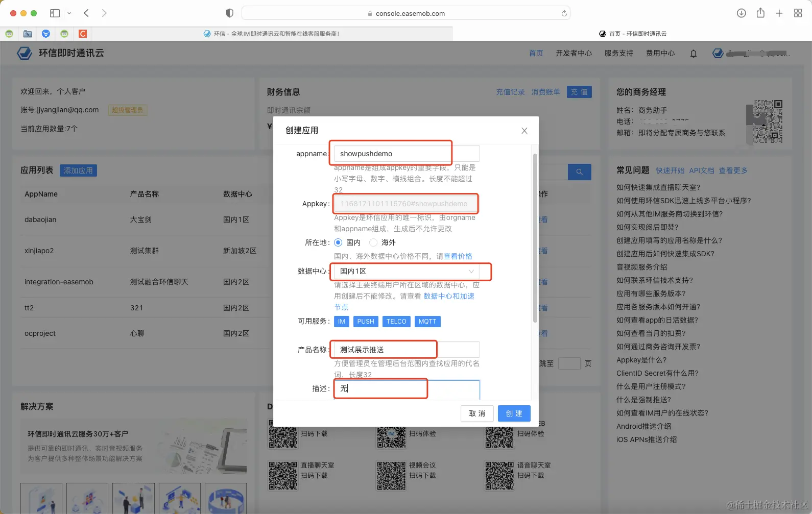
Task: Click the 环信即时通讯云 logo icon
Action: coord(25,53)
